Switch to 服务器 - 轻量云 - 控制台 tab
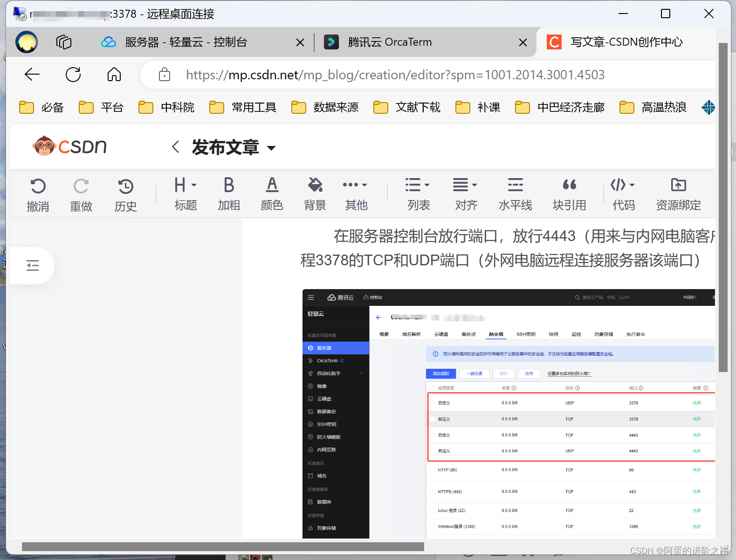This screenshot has width=736, height=560. [x=186, y=42]
